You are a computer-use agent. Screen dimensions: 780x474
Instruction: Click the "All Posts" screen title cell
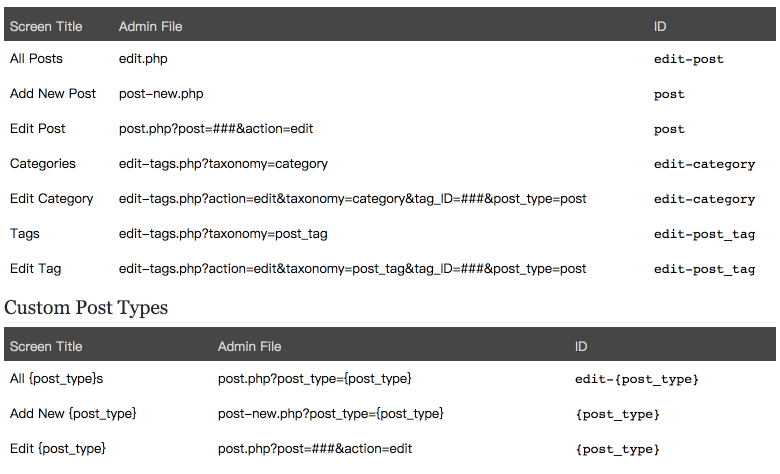(x=36, y=59)
